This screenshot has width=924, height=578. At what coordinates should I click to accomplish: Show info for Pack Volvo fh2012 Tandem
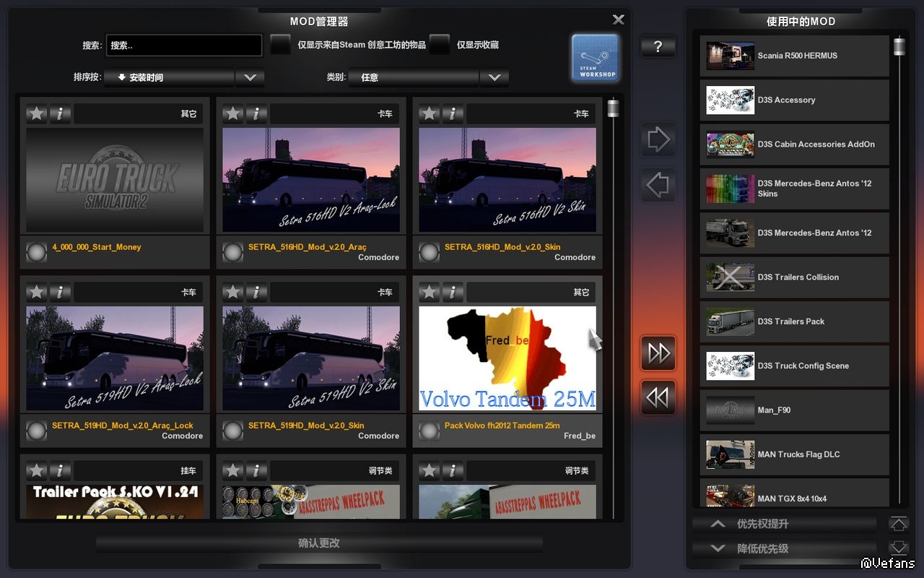point(453,292)
